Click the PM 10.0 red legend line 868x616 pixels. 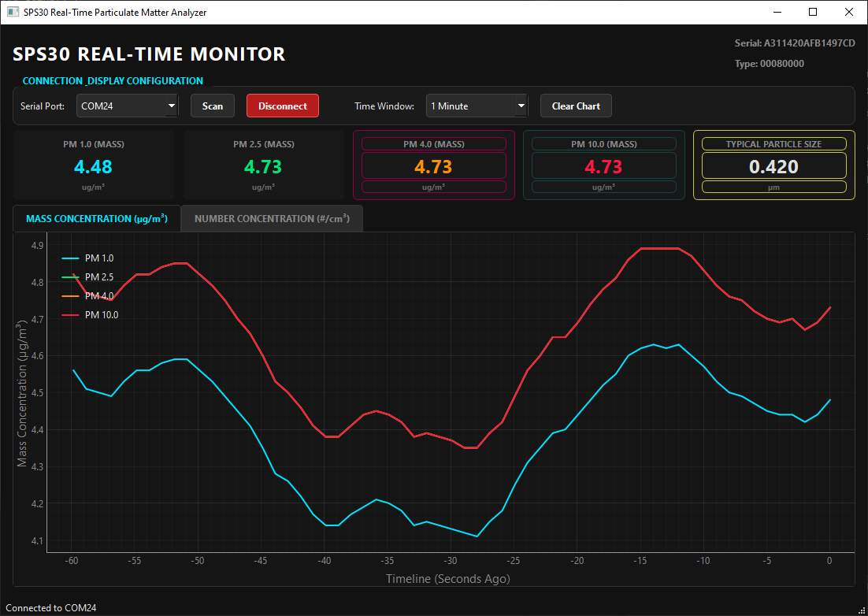coord(70,315)
